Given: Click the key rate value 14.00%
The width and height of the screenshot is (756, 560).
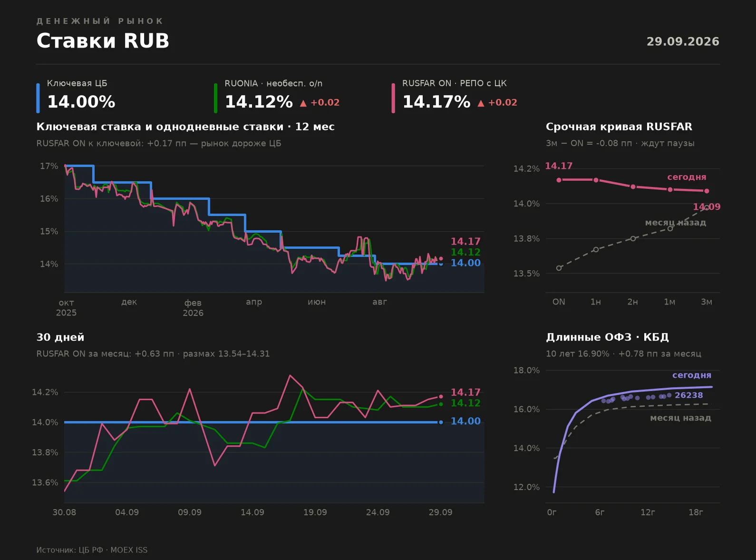Looking at the screenshot, I should pos(81,102).
